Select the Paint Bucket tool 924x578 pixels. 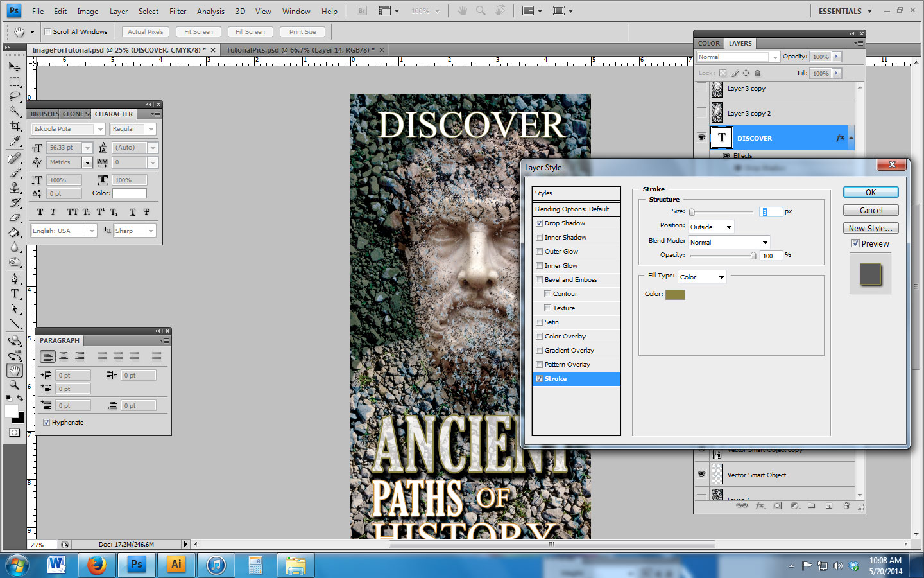pyautogui.click(x=15, y=232)
